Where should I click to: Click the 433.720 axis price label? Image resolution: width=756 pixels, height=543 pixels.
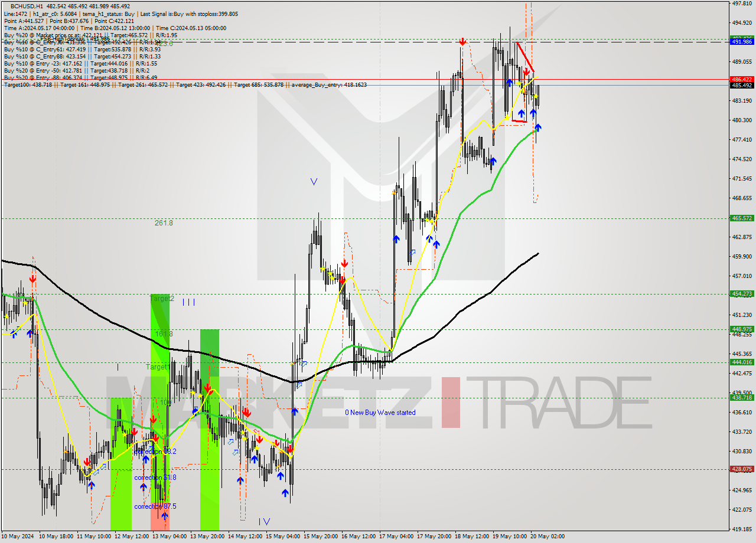click(x=742, y=432)
